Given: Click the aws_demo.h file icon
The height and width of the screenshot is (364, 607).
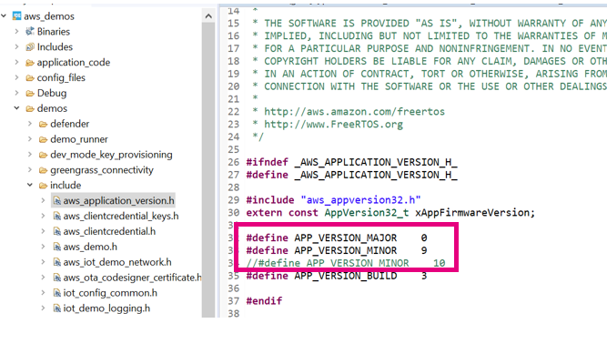Looking at the screenshot, I should (x=57, y=247).
